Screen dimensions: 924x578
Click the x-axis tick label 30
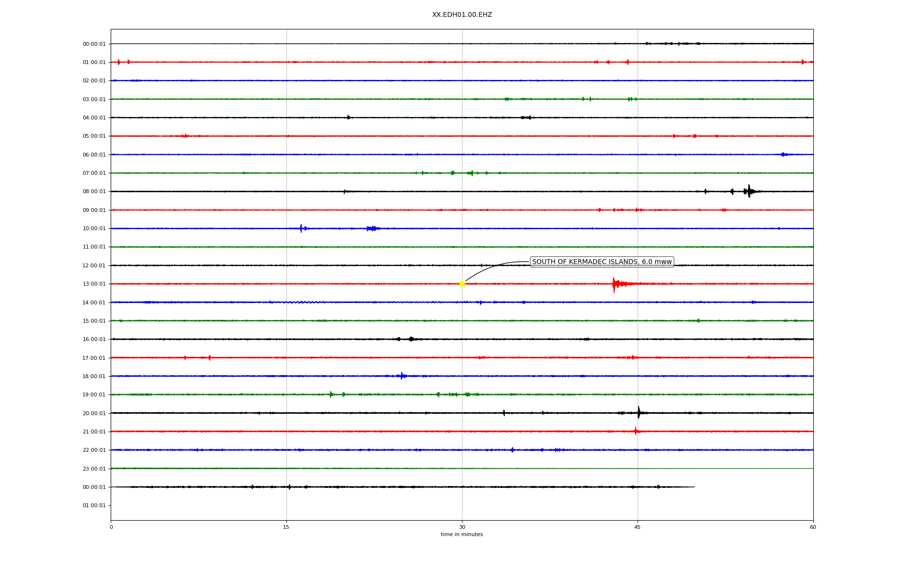pyautogui.click(x=462, y=527)
